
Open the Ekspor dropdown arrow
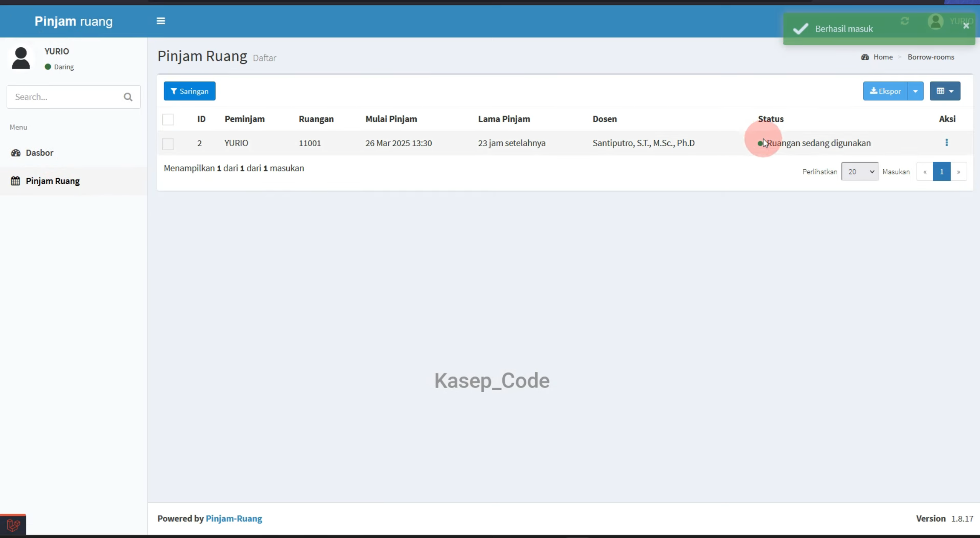tap(916, 91)
